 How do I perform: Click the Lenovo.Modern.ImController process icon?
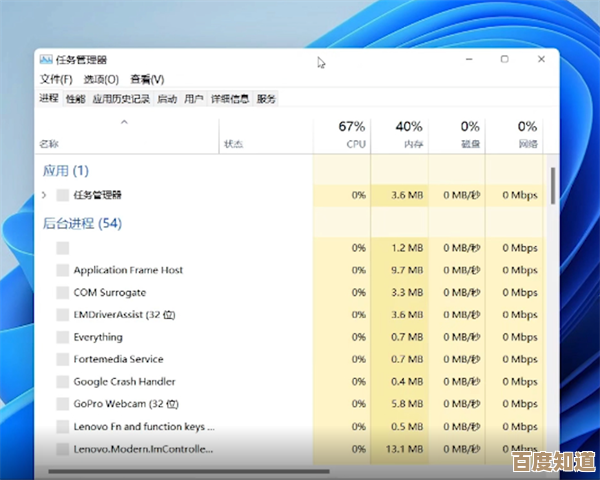[x=63, y=449]
